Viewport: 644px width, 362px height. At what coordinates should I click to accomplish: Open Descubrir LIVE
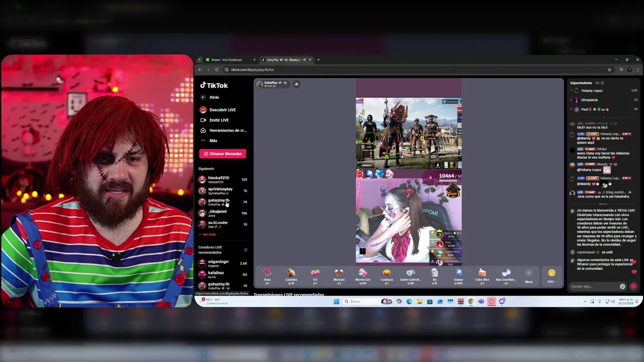pos(218,110)
